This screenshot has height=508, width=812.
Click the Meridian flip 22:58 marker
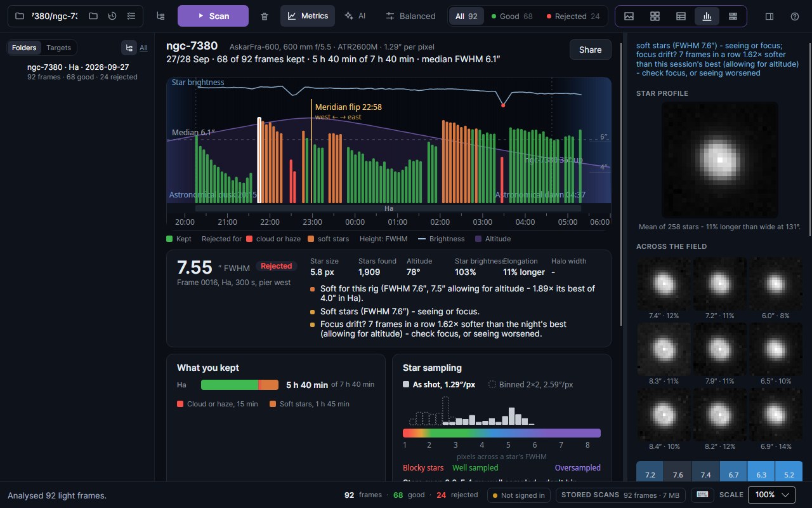pyautogui.click(x=348, y=107)
